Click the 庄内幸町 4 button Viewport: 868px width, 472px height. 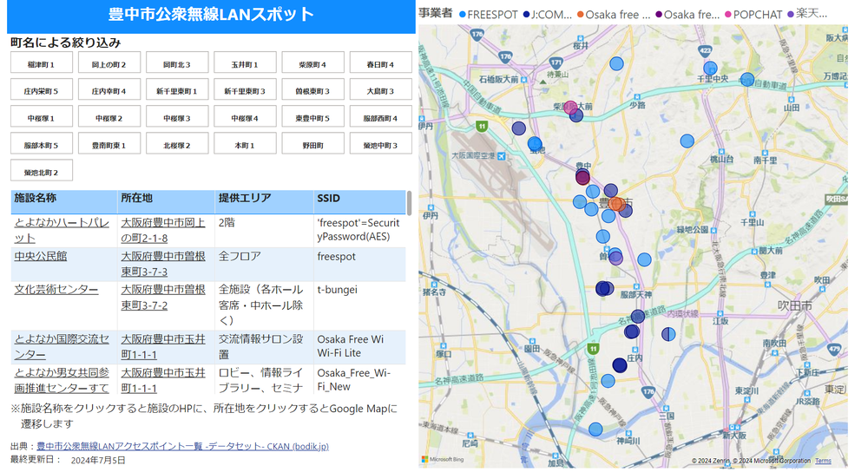tap(109, 89)
